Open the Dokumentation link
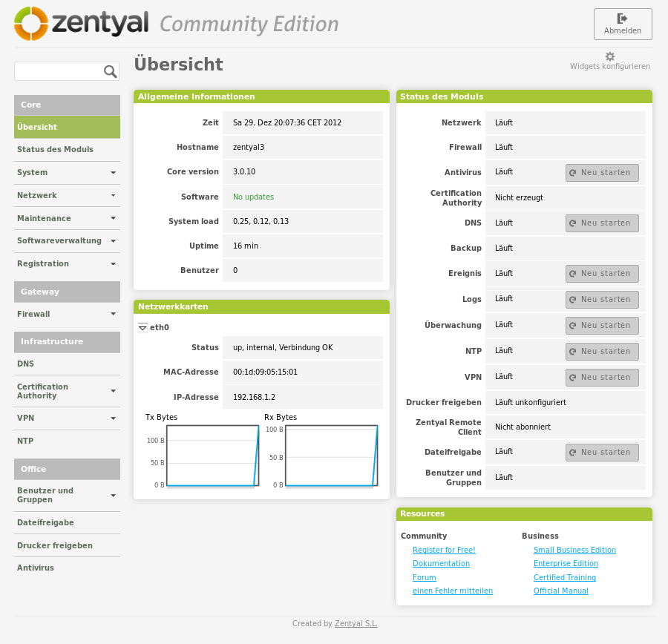 click(x=441, y=563)
